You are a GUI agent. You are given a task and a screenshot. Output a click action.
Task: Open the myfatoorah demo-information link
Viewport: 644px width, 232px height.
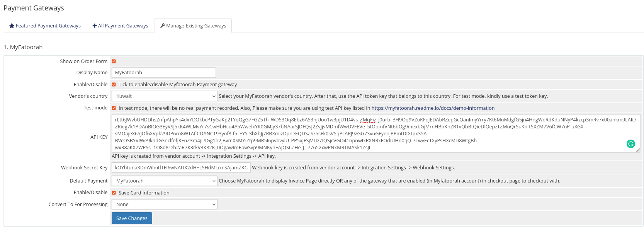pos(433,108)
